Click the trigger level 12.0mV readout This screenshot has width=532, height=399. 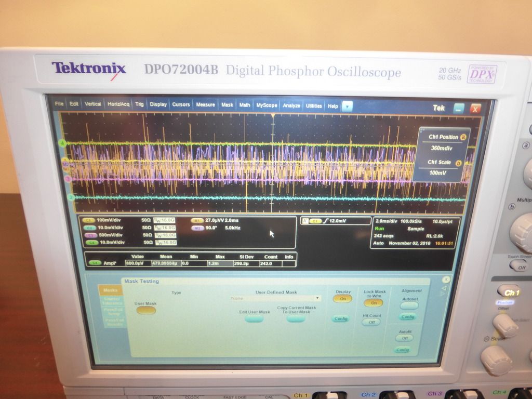pyautogui.click(x=338, y=221)
